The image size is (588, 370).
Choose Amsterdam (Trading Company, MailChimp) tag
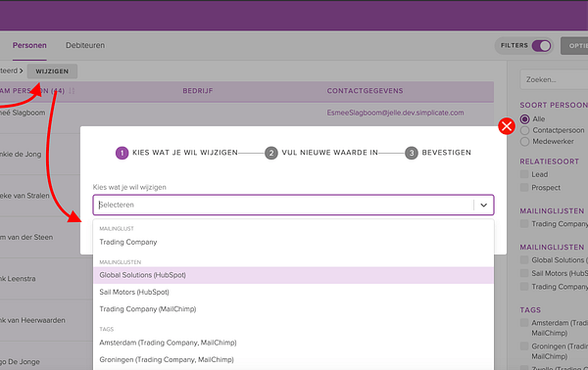pos(293,343)
